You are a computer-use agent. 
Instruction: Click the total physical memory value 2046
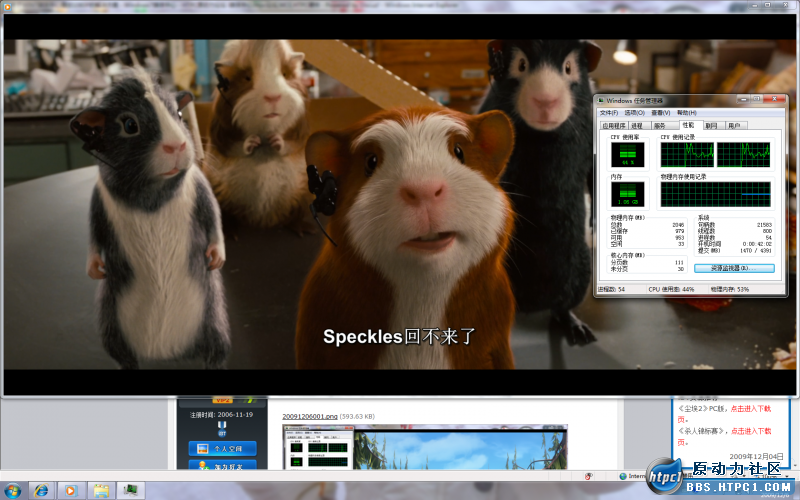pyautogui.click(x=678, y=224)
